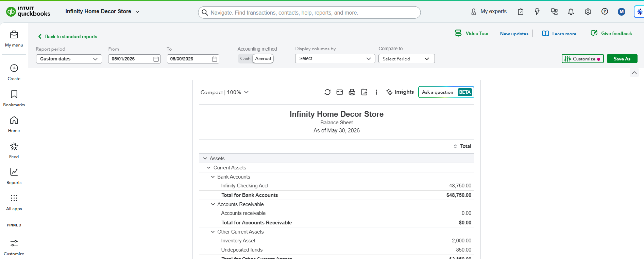Click Ask a question BETA
The height and width of the screenshot is (259, 644).
pos(446,92)
